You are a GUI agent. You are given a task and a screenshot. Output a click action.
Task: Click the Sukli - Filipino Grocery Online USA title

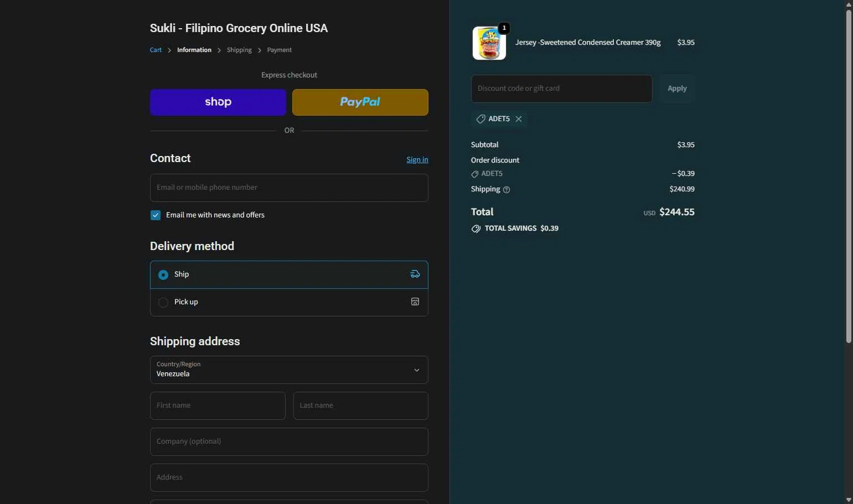[x=239, y=28]
